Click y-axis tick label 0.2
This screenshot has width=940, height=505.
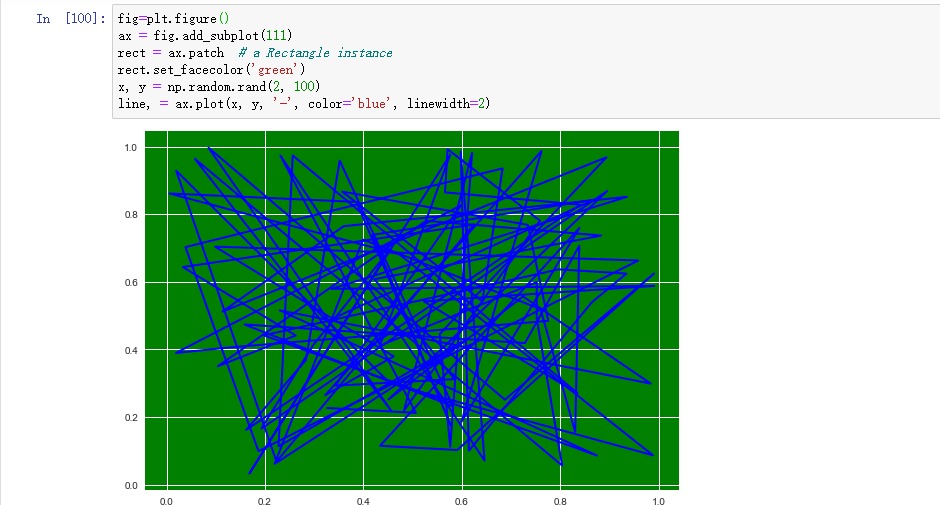[131, 417]
